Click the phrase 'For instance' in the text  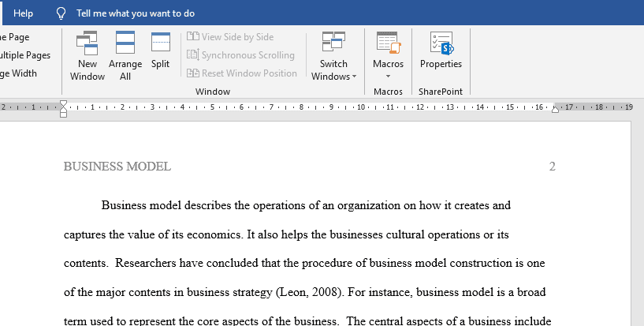[x=380, y=292]
